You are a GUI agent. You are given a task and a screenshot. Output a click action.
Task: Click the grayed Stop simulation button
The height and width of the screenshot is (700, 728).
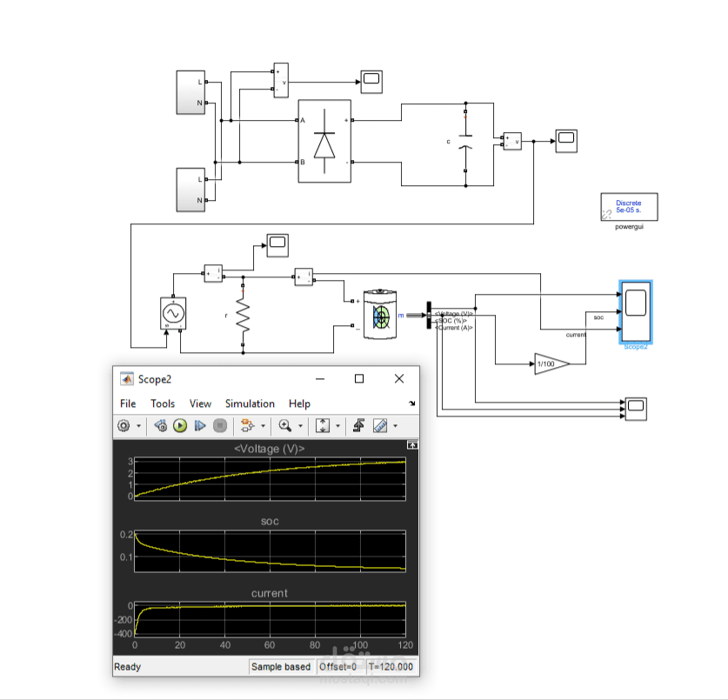pos(220,426)
